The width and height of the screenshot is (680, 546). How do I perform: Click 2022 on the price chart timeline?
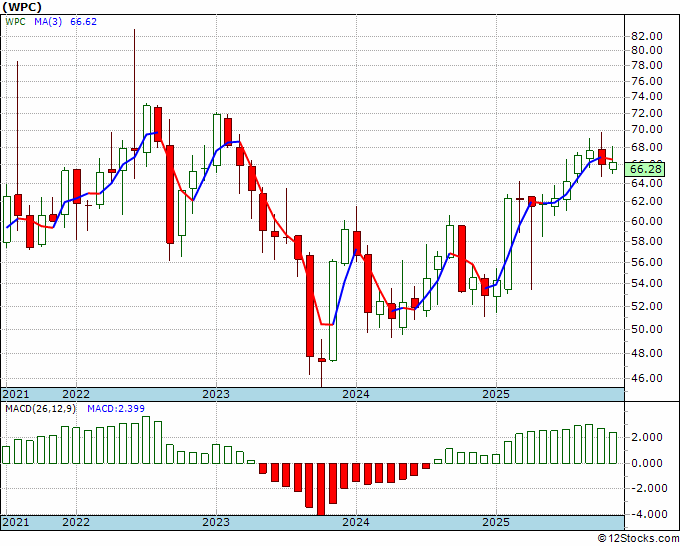click(76, 394)
